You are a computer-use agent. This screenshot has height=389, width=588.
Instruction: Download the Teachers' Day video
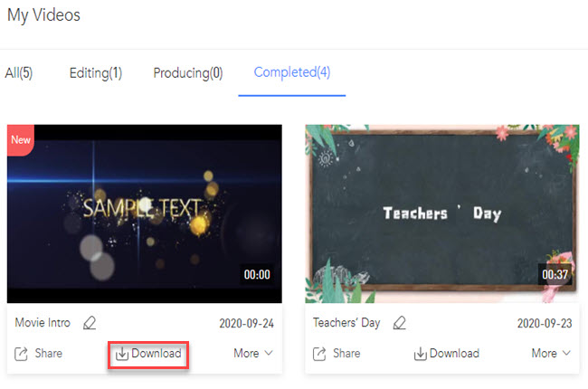[x=447, y=353]
